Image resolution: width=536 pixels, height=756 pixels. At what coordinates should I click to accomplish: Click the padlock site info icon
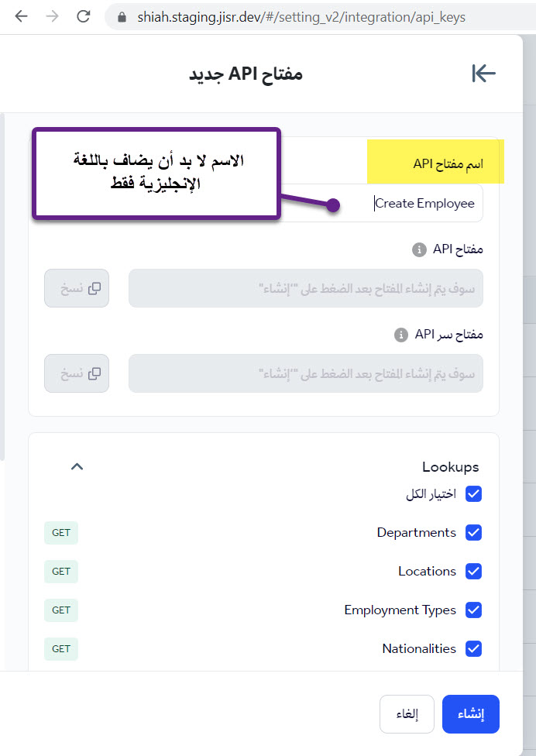[x=122, y=17]
